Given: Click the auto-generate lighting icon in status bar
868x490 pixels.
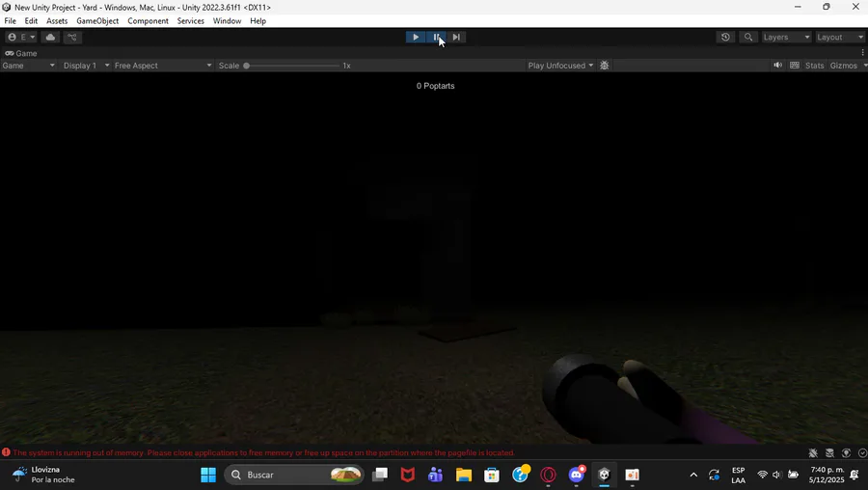Looking at the screenshot, I should click(x=846, y=453).
